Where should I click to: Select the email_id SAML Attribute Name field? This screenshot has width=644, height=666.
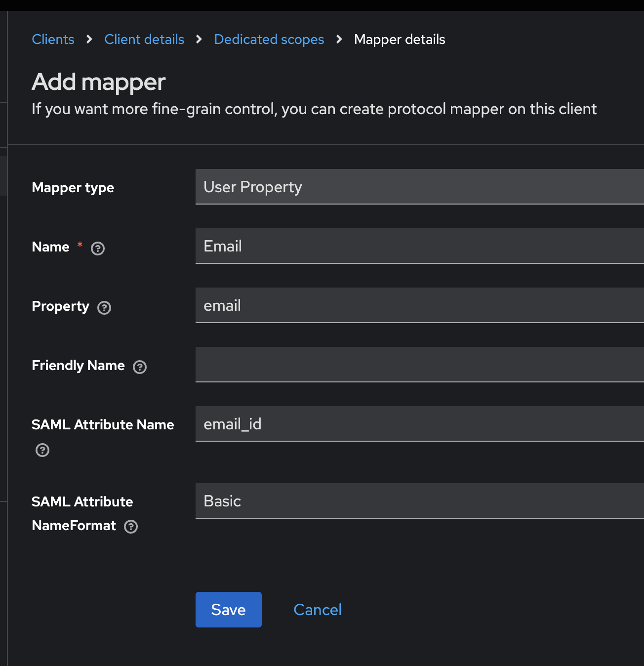click(420, 424)
